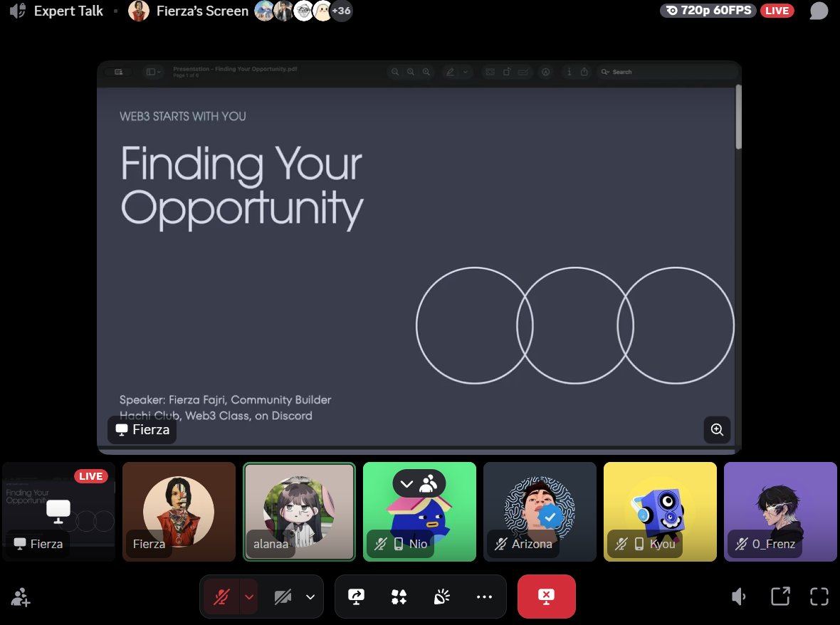Click the share screen button
840x625 pixels.
[x=356, y=597]
